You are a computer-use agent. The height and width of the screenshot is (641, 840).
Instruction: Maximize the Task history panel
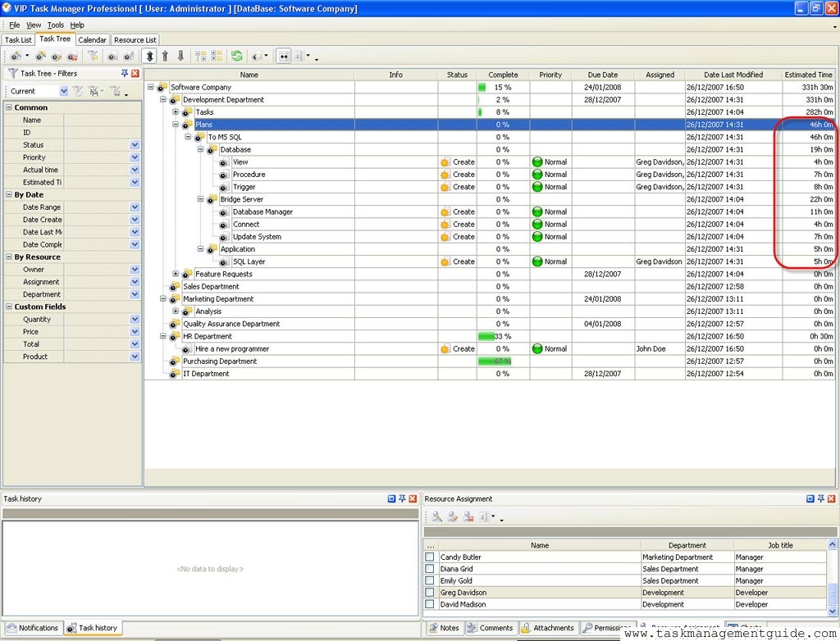point(391,498)
